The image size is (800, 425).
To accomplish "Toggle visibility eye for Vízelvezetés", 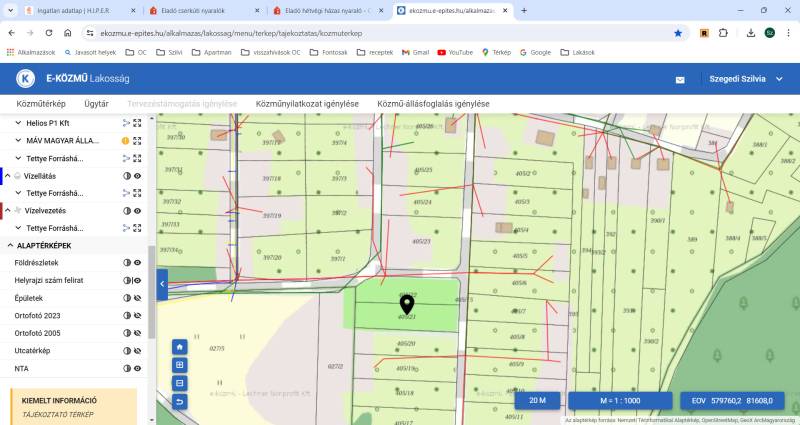I will click(137, 211).
